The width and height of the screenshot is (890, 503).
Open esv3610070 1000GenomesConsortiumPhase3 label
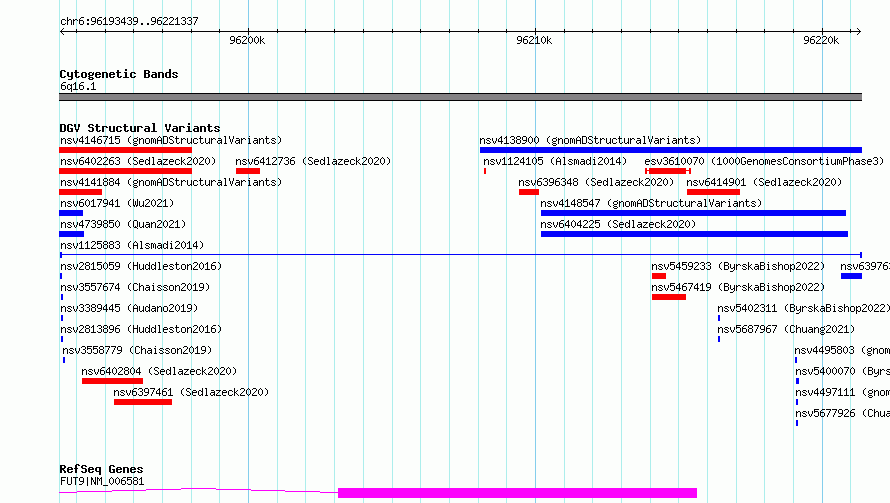764,161
